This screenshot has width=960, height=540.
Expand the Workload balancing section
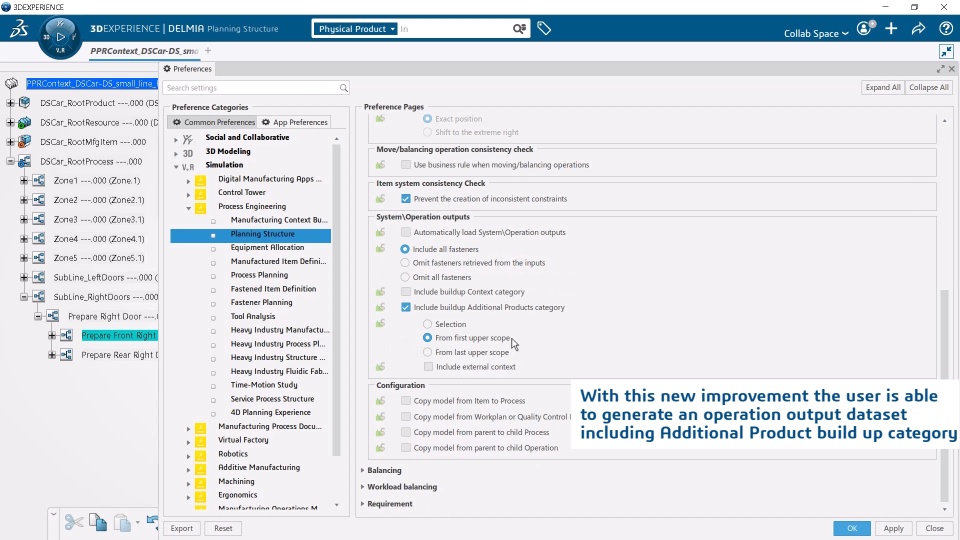click(362, 487)
